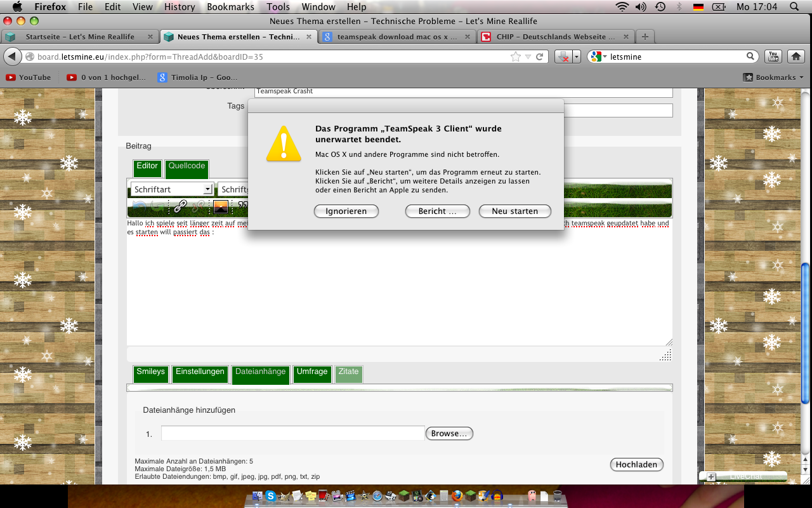Open Spotlight search magnifier
812x508 pixels.
[x=794, y=7]
